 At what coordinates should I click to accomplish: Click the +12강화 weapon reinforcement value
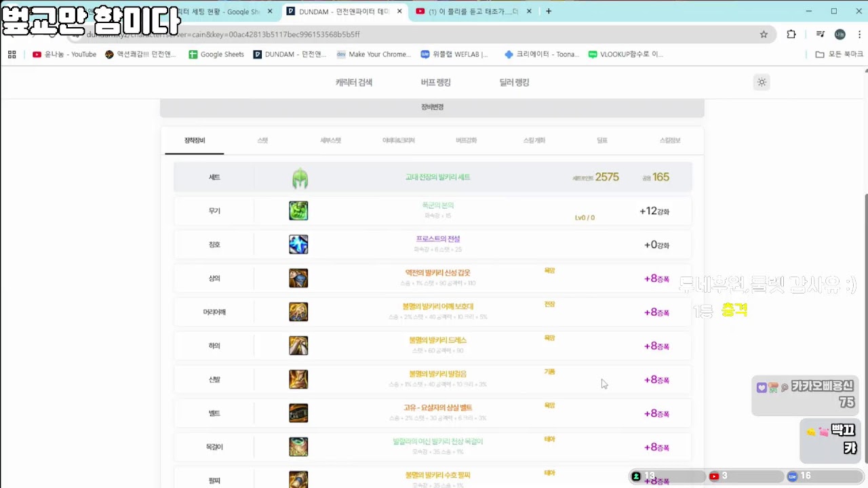(x=654, y=211)
